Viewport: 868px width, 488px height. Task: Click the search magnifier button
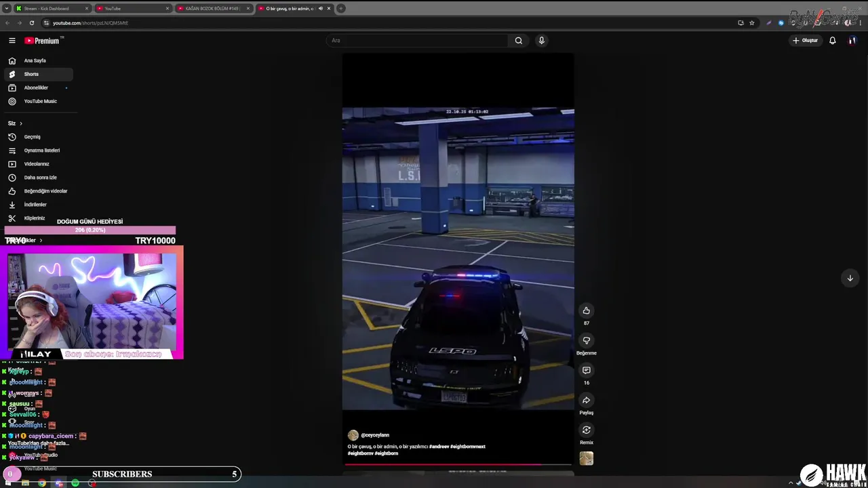tap(519, 41)
